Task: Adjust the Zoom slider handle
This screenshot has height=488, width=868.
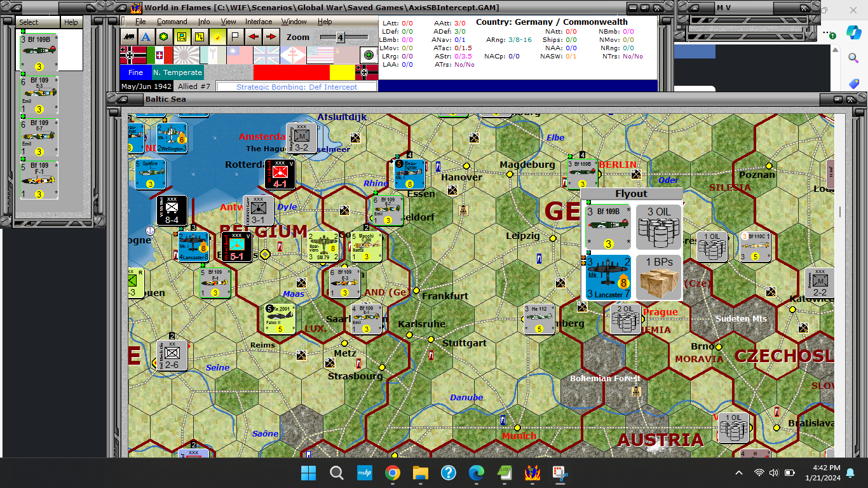Action: pos(340,37)
